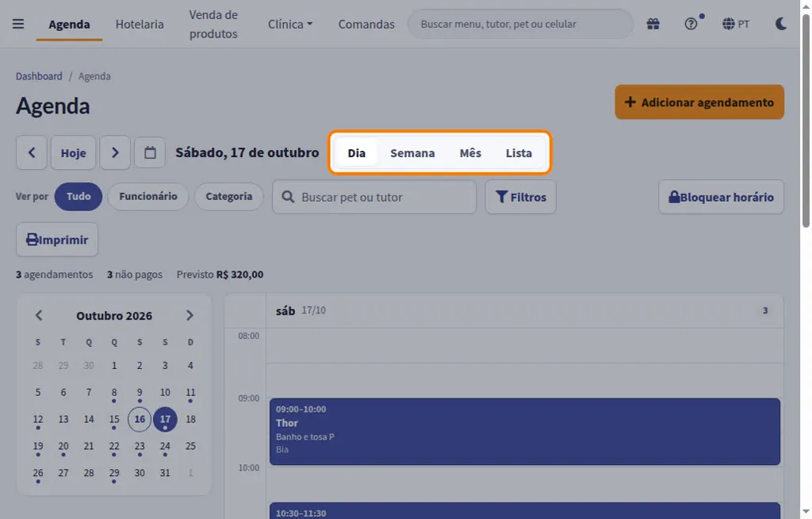This screenshot has height=519, width=812.
Task: Click the Imprimir print button
Action: click(x=57, y=240)
